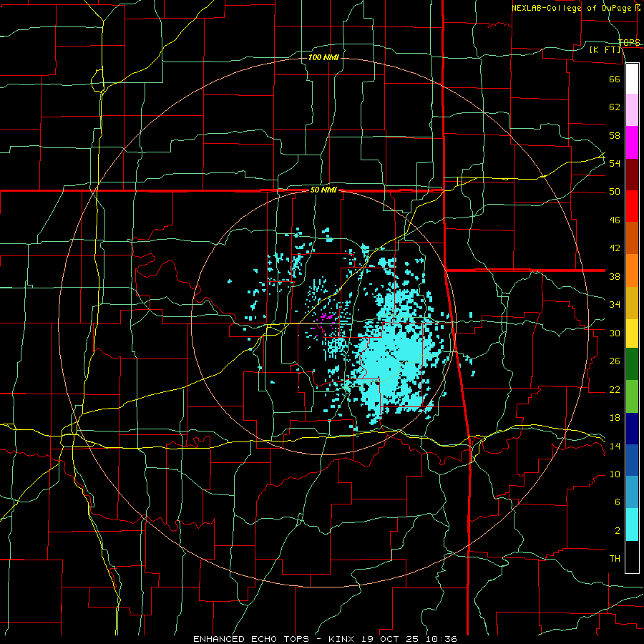Click the "6" legend value
644x644 pixels.
[618, 502]
